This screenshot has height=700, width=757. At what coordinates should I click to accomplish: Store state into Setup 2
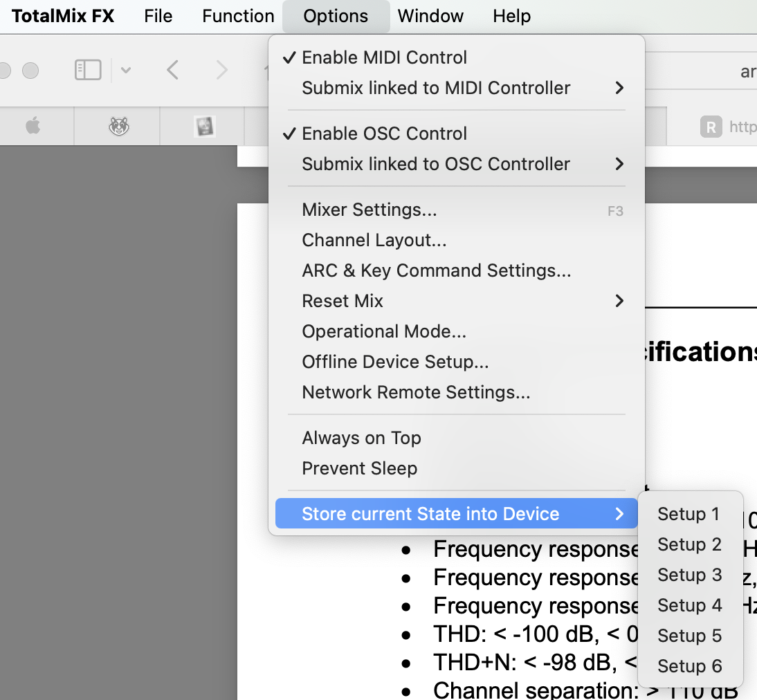tap(690, 544)
